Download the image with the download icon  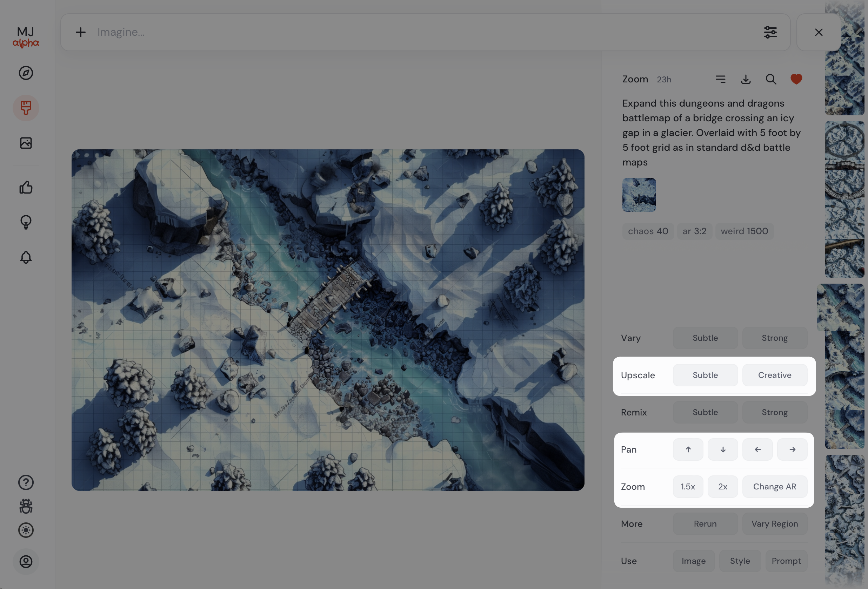(x=746, y=79)
